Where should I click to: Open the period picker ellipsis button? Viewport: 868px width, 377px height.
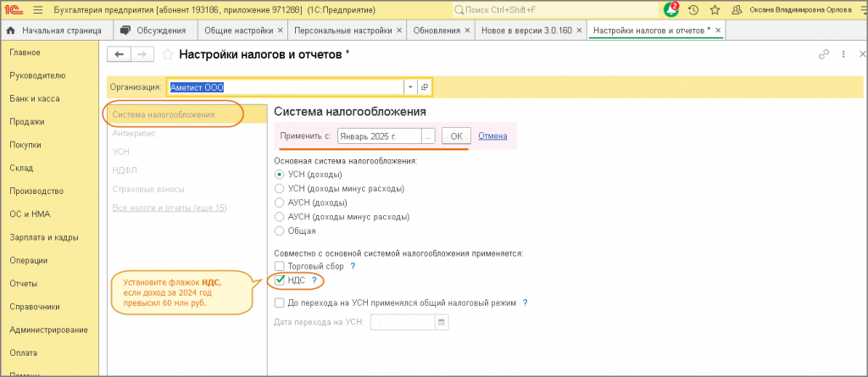point(429,136)
